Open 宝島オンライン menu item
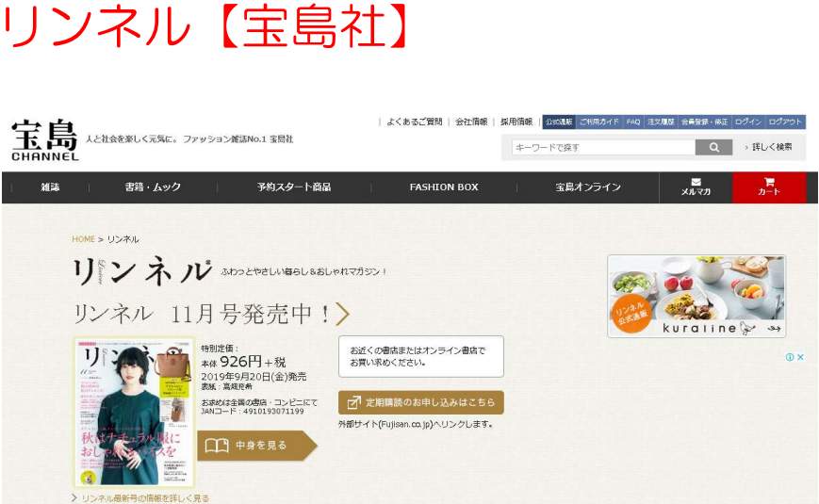The width and height of the screenshot is (819, 504). [x=588, y=187]
